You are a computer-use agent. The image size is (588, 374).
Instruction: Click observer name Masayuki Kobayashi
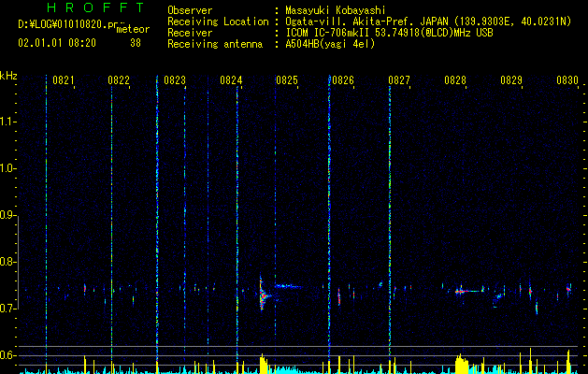336,10
